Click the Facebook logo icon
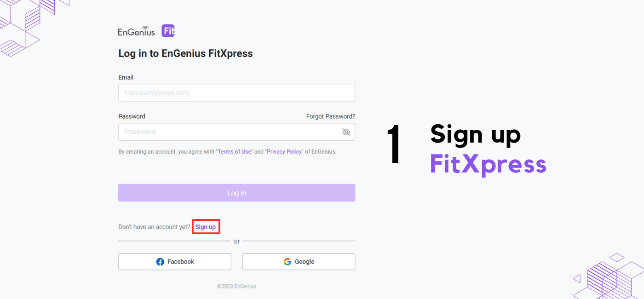 click(x=160, y=262)
